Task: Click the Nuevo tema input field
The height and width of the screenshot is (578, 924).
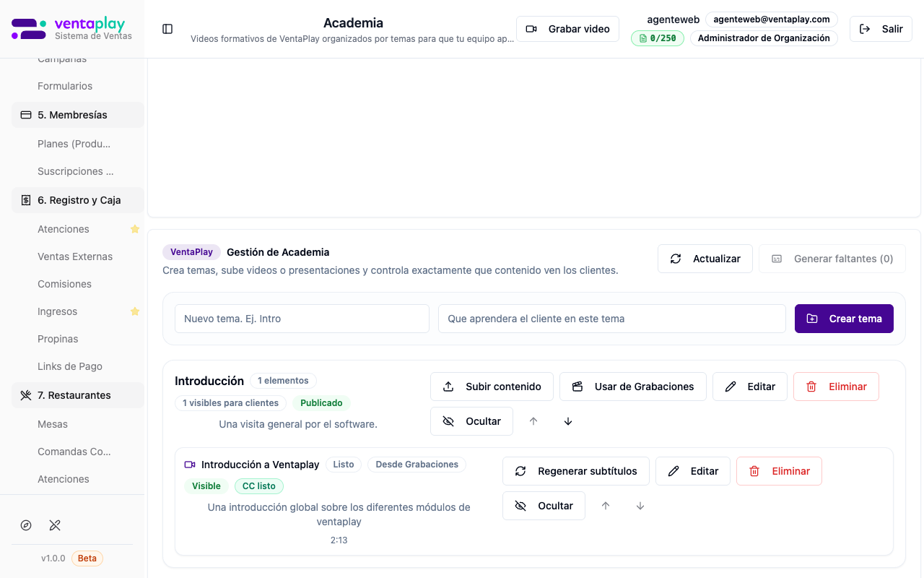Action: pyautogui.click(x=302, y=319)
